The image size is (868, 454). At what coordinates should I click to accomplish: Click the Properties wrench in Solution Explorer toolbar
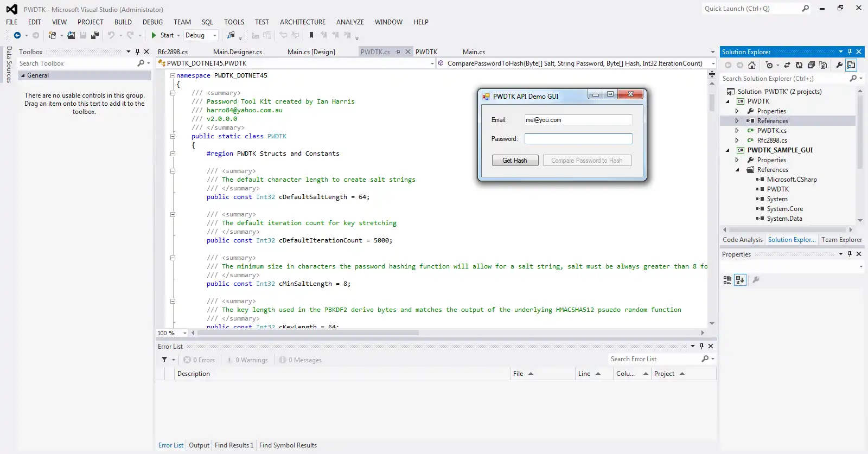(x=839, y=65)
